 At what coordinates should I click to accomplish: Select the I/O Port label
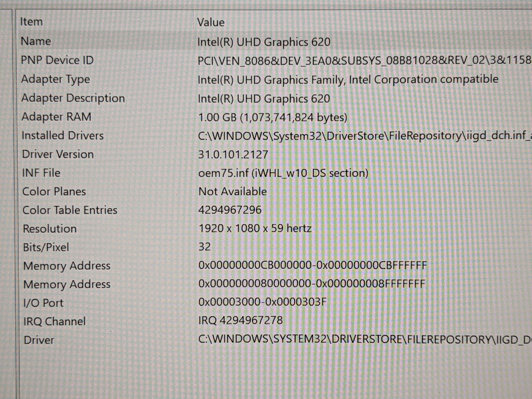click(43, 303)
